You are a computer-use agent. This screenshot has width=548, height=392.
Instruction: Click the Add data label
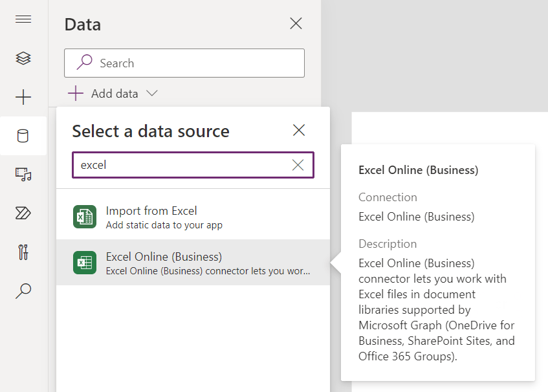pos(115,94)
